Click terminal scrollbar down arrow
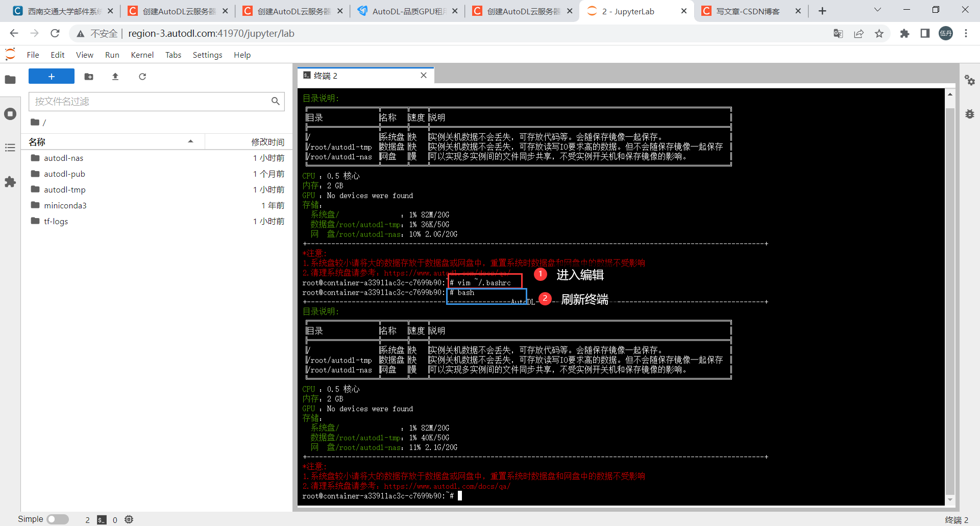 (x=950, y=500)
